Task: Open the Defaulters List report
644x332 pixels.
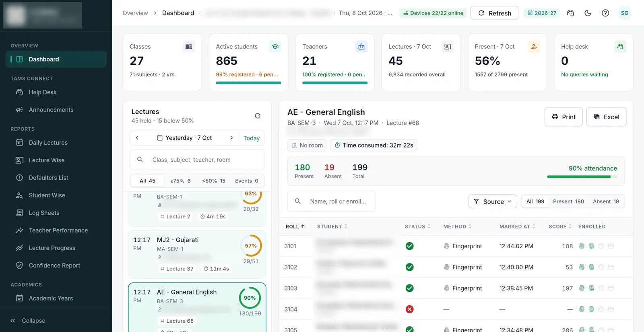Action: point(56,178)
